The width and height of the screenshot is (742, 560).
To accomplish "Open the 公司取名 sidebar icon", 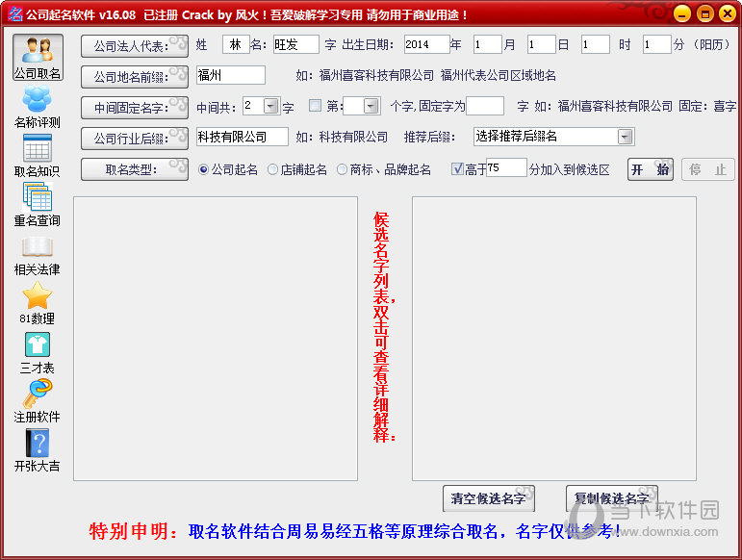I will (x=38, y=57).
